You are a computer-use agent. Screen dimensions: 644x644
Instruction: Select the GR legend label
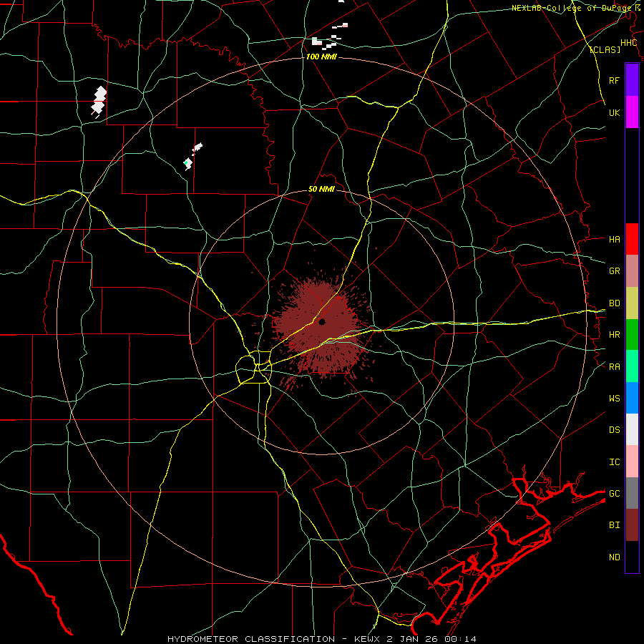coord(615,271)
